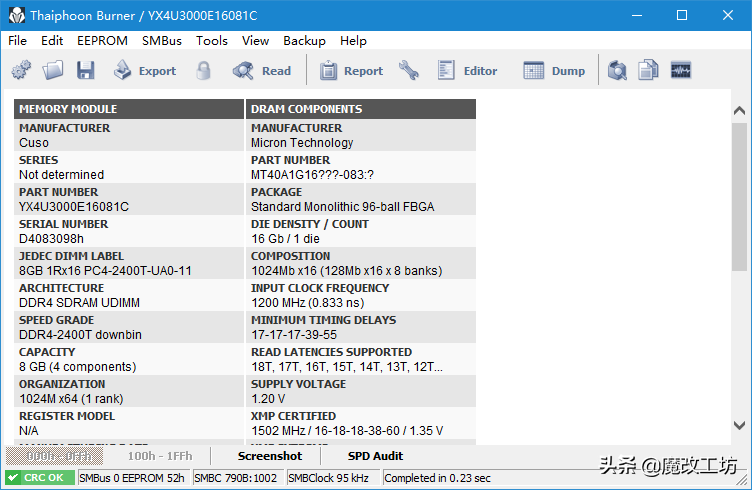
Task: Show the hex Dump view
Action: pos(554,70)
